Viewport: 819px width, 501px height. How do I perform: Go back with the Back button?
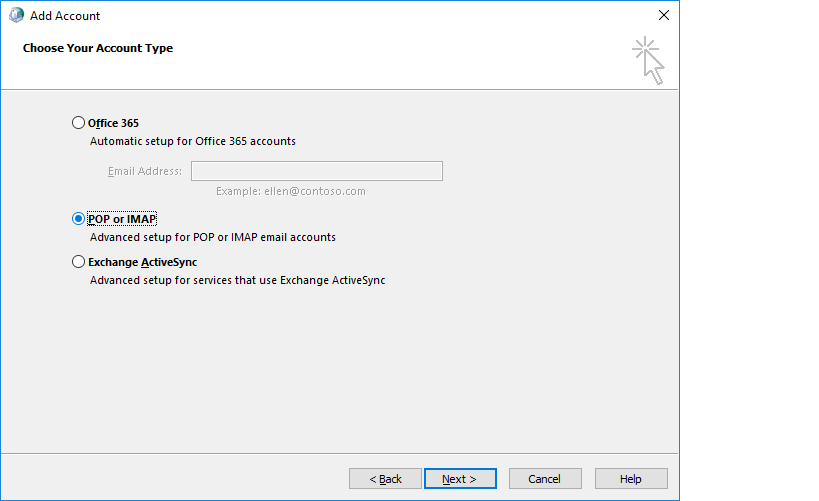pos(385,479)
